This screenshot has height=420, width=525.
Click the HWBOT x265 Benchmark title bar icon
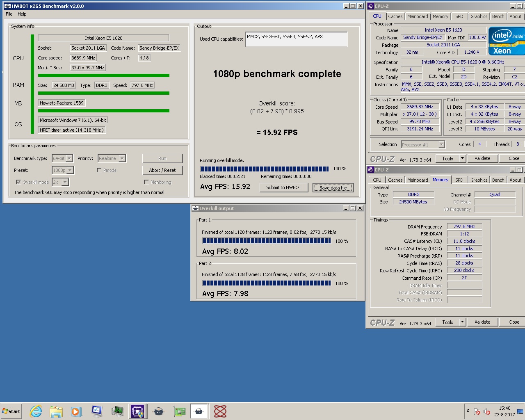pyautogui.click(x=7, y=6)
